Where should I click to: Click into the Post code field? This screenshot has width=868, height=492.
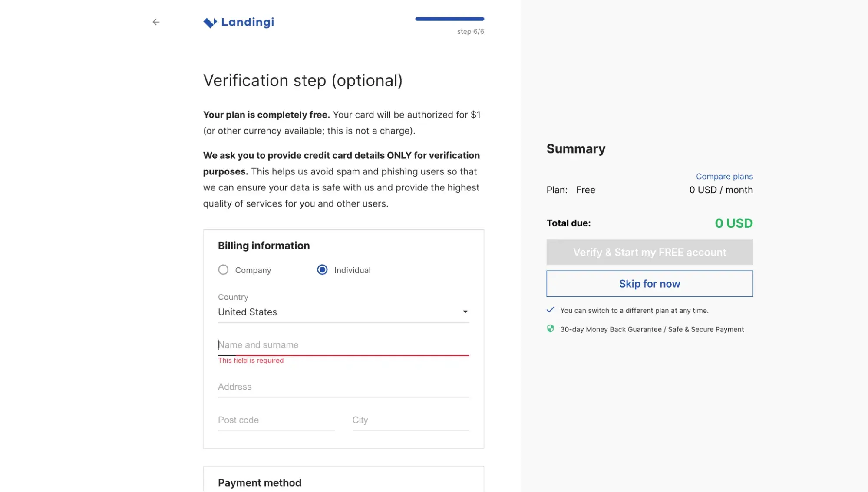[276, 420]
